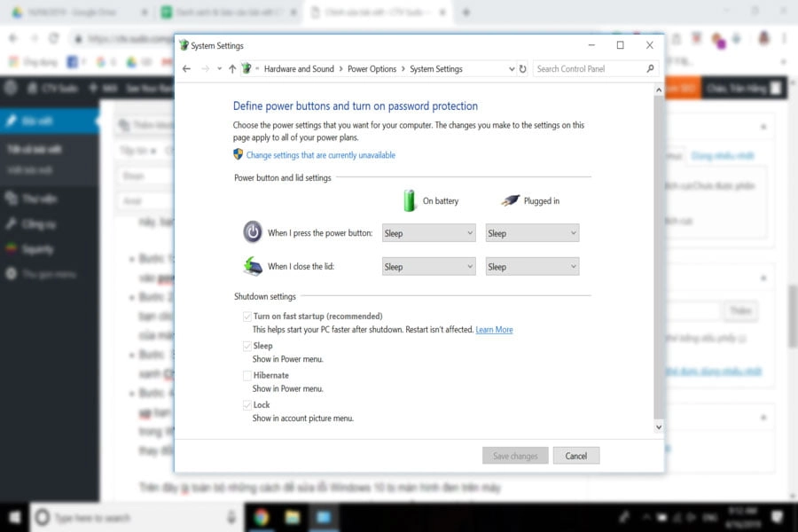The height and width of the screenshot is (532, 798).
Task: Click the UAC shield icon beside change settings
Action: click(x=236, y=154)
